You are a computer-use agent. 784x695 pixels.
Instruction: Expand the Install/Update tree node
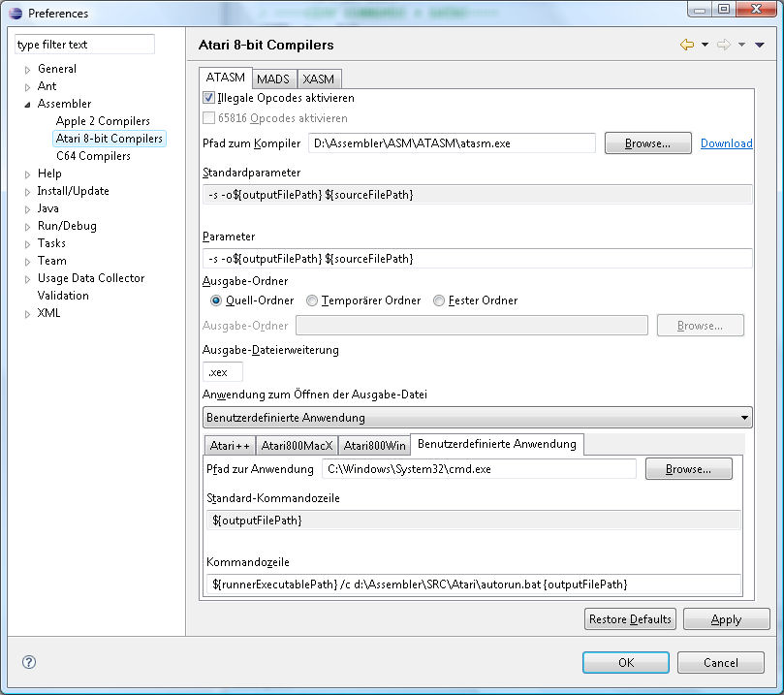click(x=27, y=192)
